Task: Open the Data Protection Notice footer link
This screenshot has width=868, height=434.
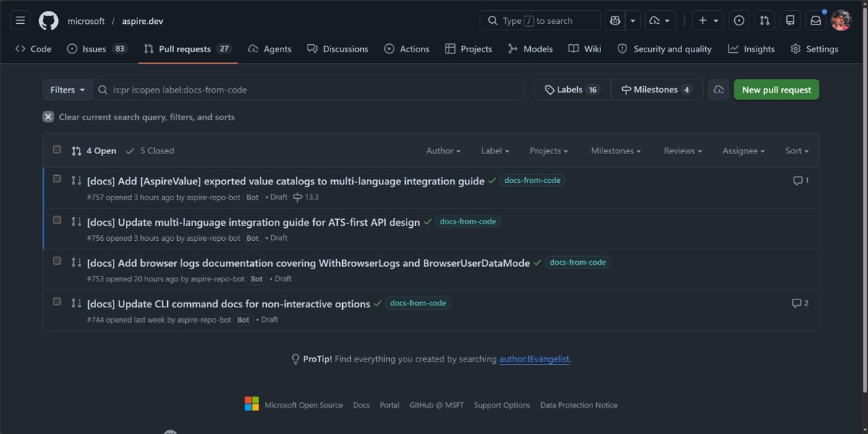Action: point(579,405)
